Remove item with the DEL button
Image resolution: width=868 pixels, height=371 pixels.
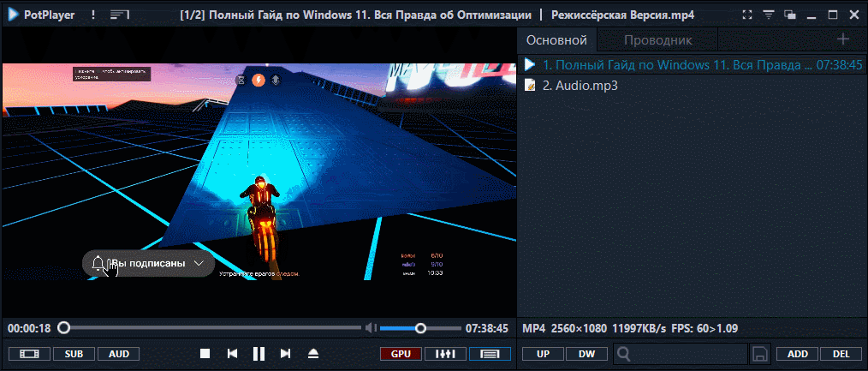tap(841, 353)
